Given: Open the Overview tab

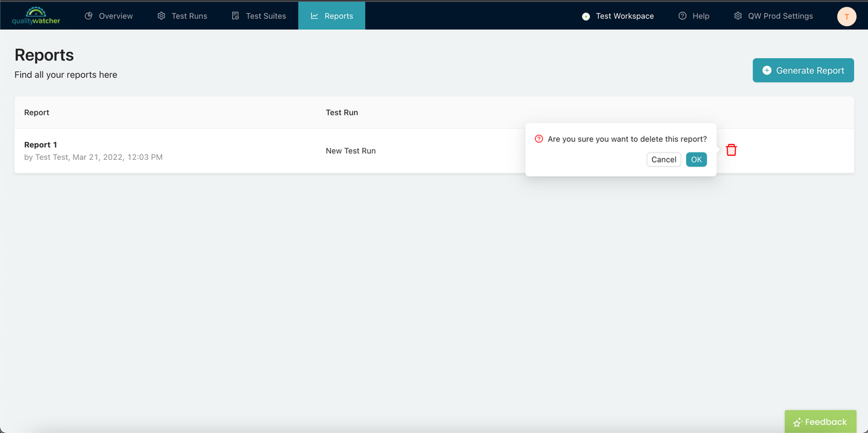Looking at the screenshot, I should [x=109, y=16].
